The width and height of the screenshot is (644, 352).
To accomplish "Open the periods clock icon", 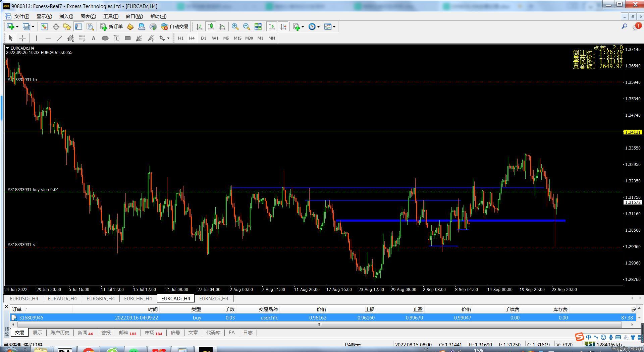I will click(312, 26).
